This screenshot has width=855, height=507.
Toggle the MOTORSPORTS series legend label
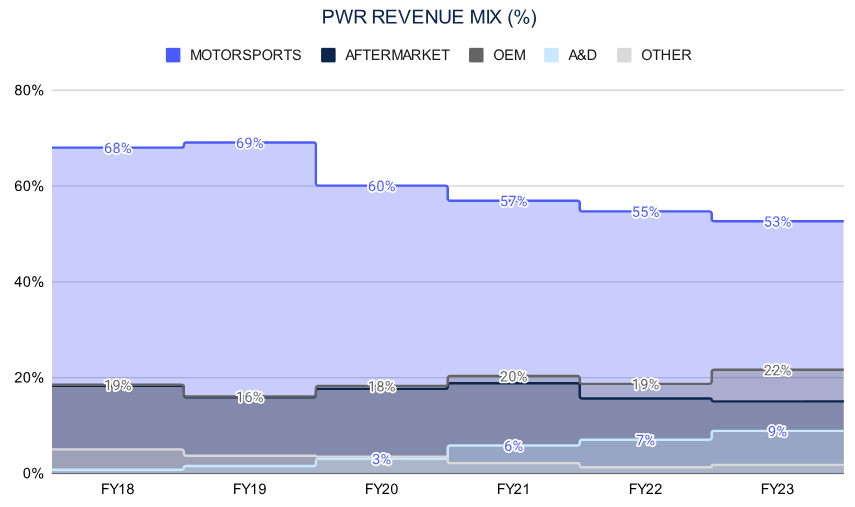(244, 55)
